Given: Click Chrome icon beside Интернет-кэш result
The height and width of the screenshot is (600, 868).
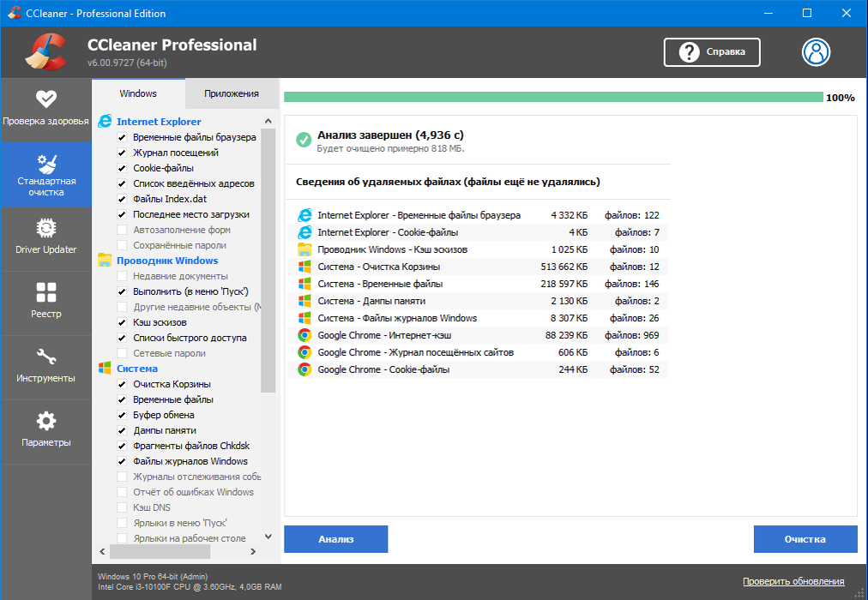Looking at the screenshot, I should [304, 335].
